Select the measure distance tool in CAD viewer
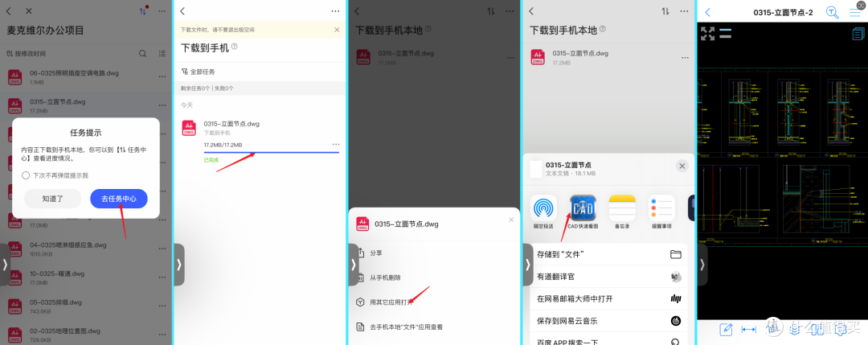 tap(748, 330)
